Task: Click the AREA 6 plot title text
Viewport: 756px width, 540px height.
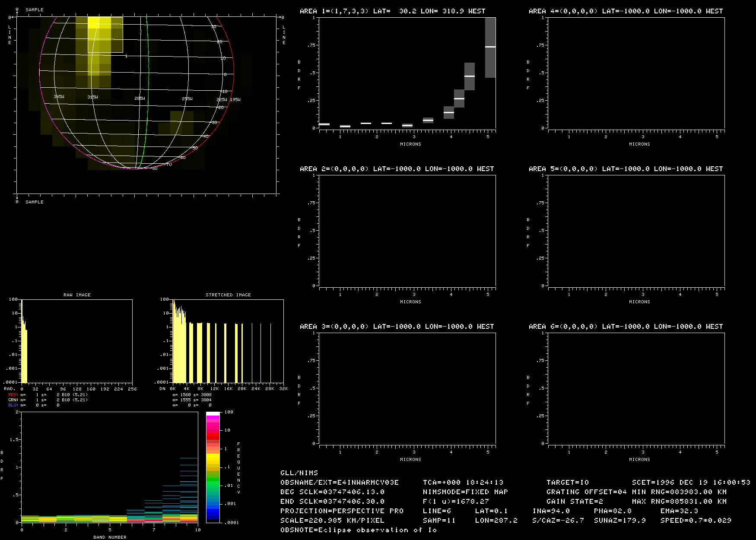Action: tap(626, 327)
